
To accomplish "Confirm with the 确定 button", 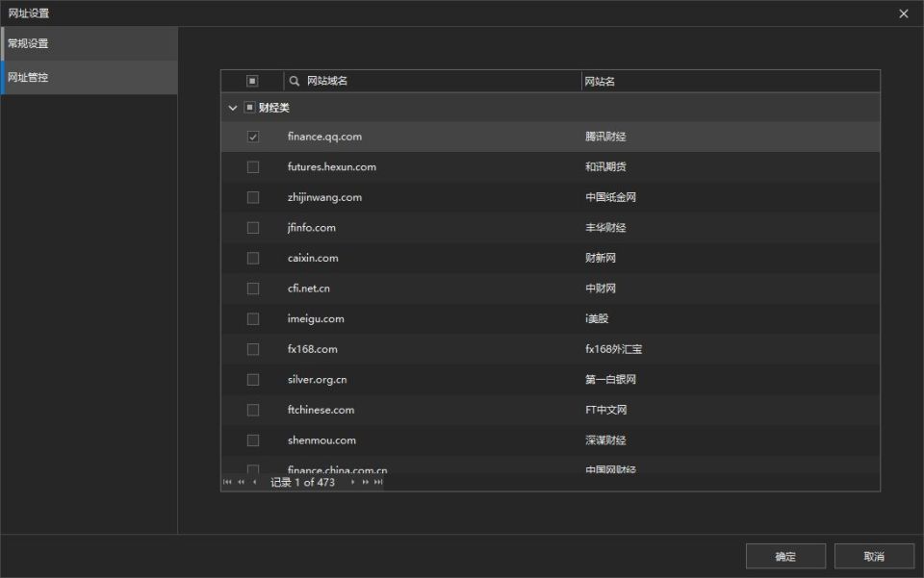I will [x=785, y=556].
